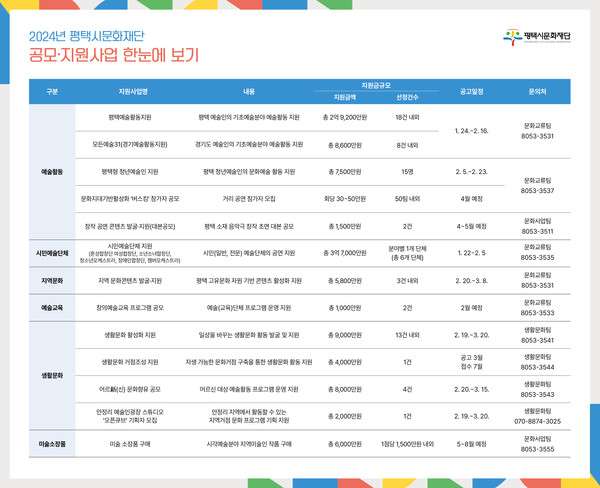Click the schedule '5~8월 예정'
This screenshot has height=488, width=600.
click(x=471, y=444)
